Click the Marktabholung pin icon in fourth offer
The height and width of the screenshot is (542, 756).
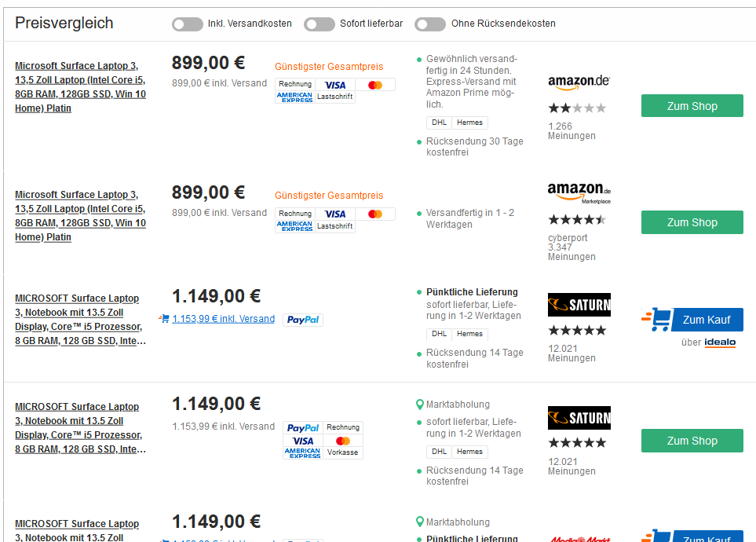(419, 405)
